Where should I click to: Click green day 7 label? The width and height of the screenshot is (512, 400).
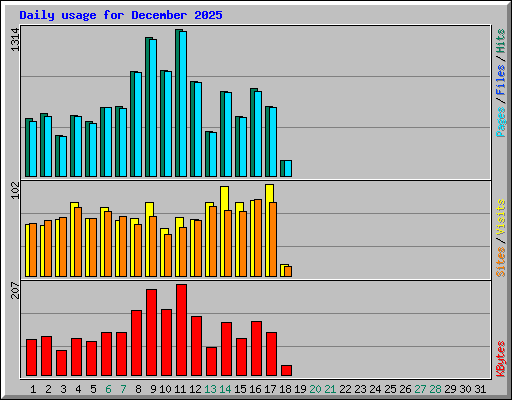tap(123, 389)
